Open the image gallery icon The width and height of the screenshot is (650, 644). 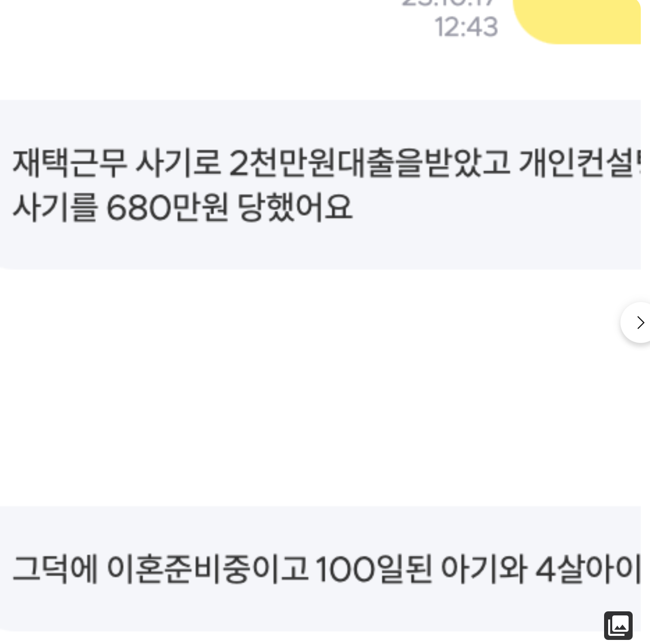(x=618, y=625)
